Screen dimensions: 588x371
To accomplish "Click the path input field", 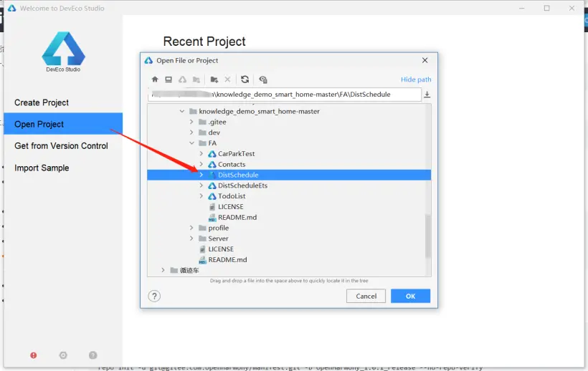I will [285, 95].
